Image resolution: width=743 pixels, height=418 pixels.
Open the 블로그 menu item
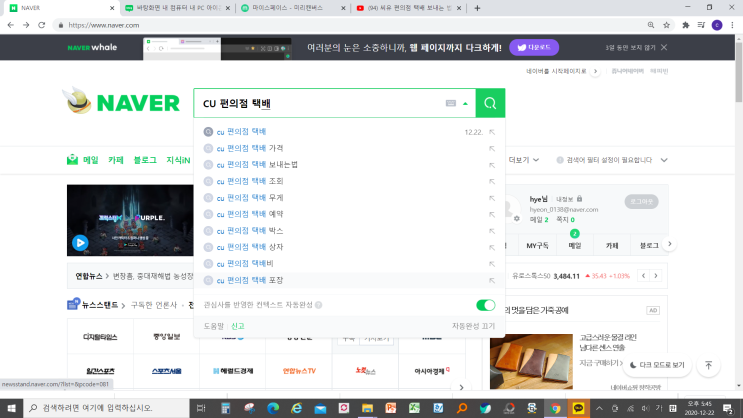[x=145, y=160]
